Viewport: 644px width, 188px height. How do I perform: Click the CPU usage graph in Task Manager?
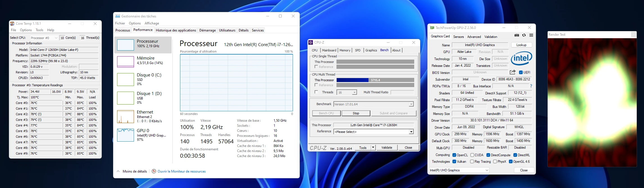tap(236, 83)
